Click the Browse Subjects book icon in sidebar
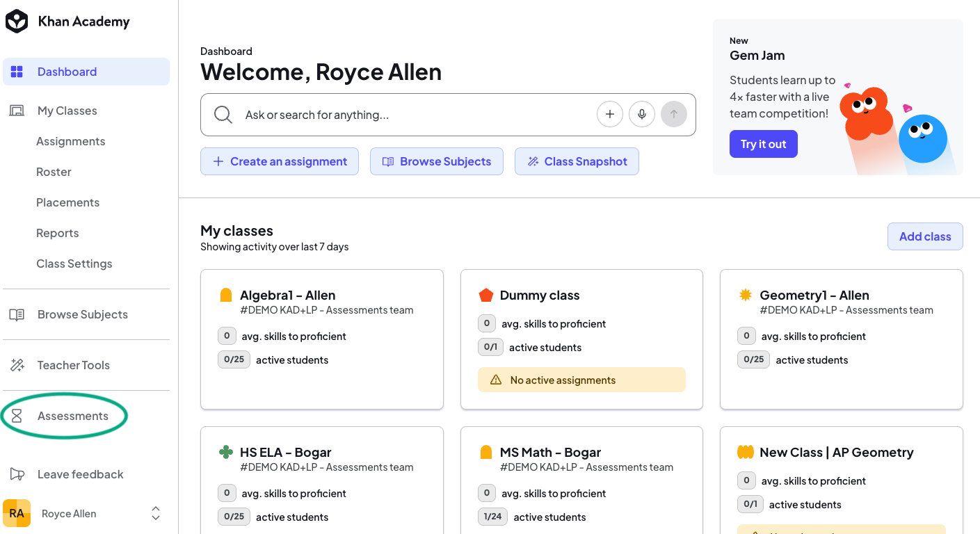This screenshot has height=534, width=980. [17, 314]
